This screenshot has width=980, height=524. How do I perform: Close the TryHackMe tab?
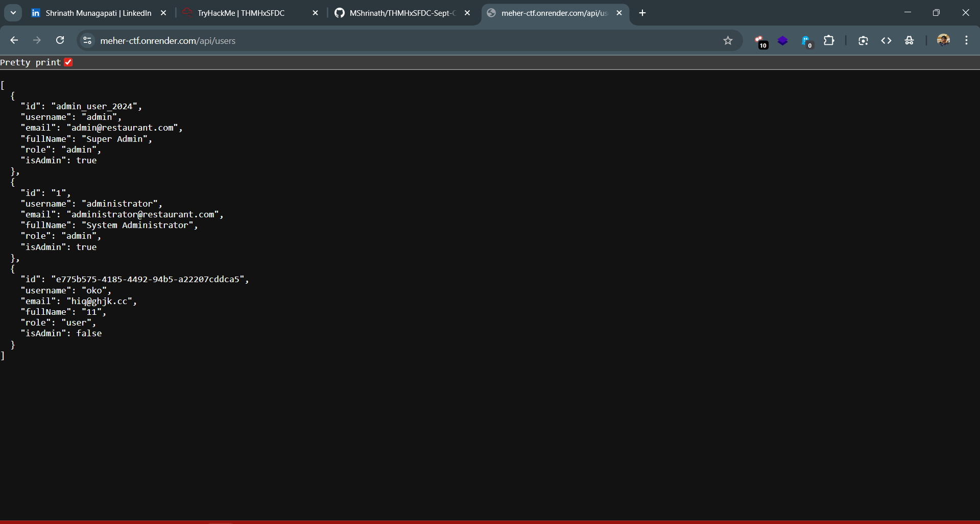tap(315, 13)
